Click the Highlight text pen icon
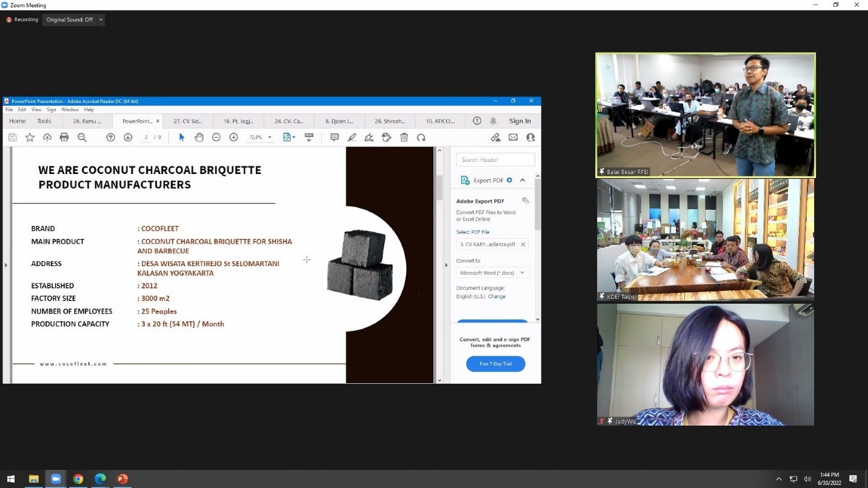The height and width of the screenshot is (488, 868). point(352,138)
